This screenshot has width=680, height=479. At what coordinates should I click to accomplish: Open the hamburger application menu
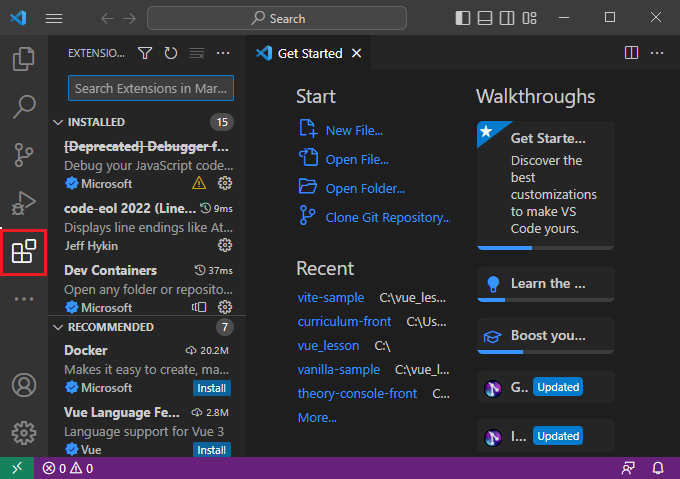tap(54, 18)
